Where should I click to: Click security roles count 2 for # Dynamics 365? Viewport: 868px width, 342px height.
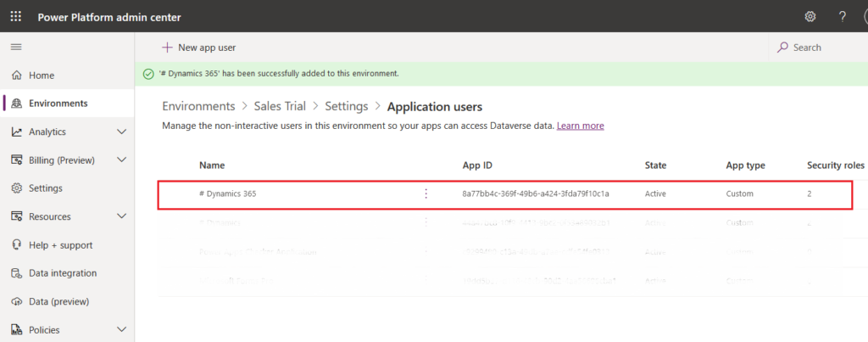click(810, 194)
